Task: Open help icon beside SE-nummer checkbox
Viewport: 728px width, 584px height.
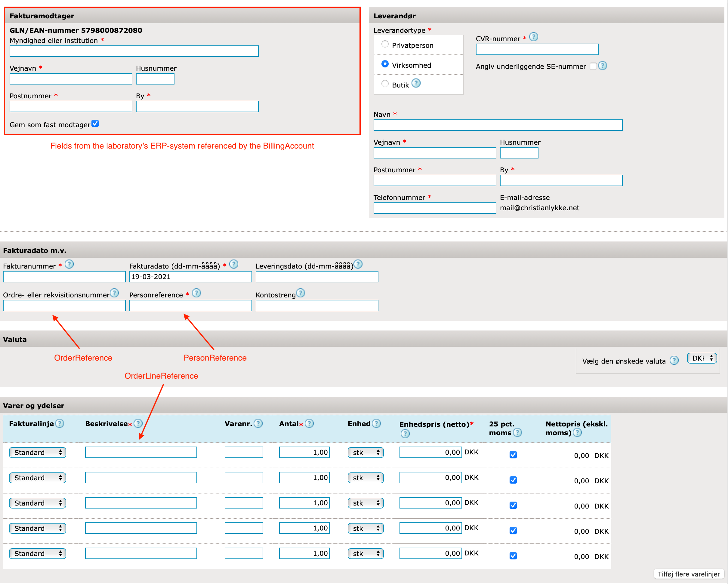Action: click(x=602, y=66)
